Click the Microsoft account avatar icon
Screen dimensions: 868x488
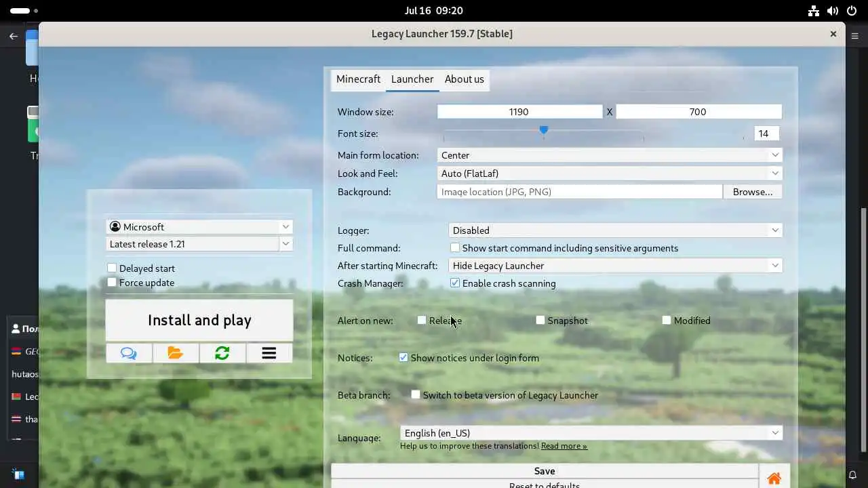click(x=115, y=227)
